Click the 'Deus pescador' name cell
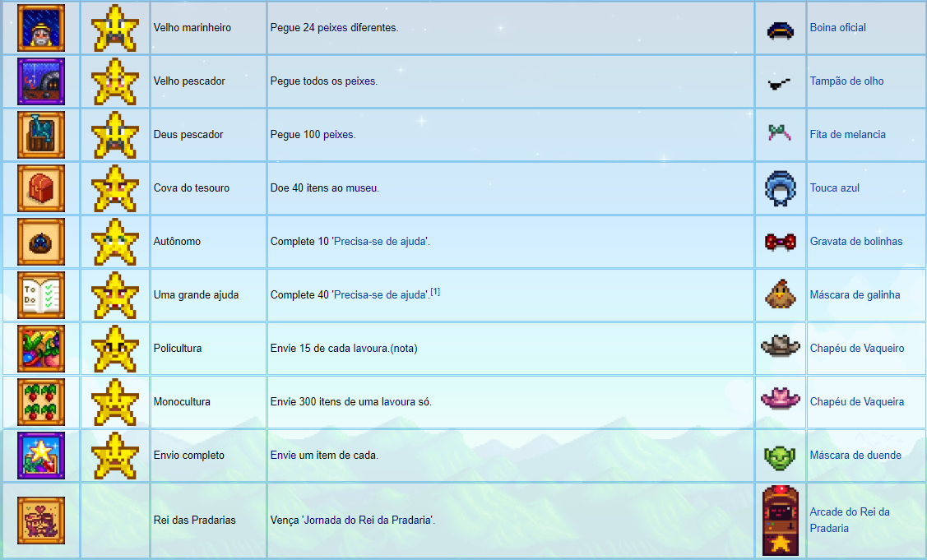 coord(209,135)
